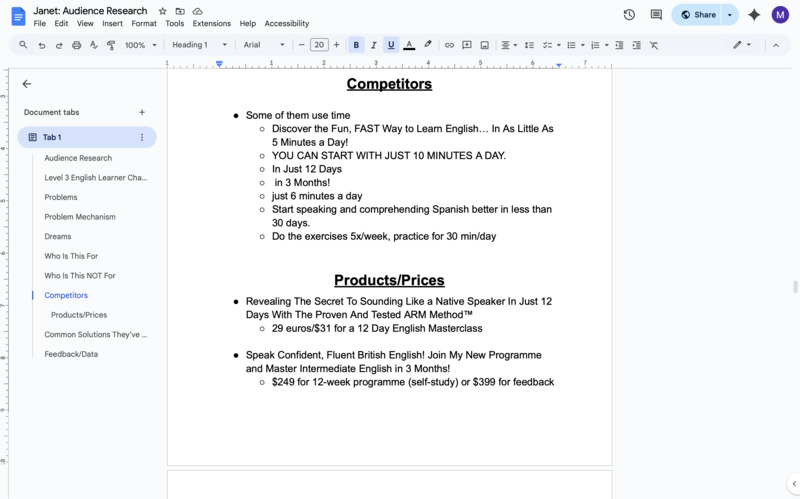Toggle underline formatting

(x=391, y=45)
